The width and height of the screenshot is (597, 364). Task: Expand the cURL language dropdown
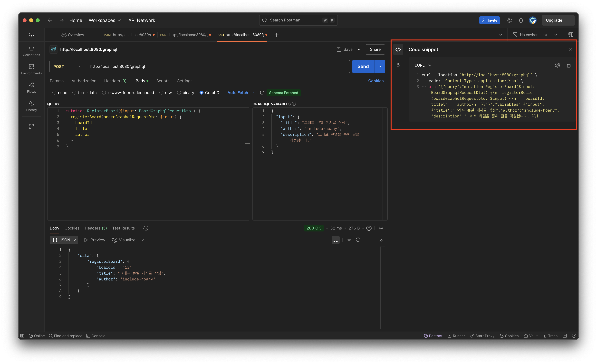tap(423, 65)
